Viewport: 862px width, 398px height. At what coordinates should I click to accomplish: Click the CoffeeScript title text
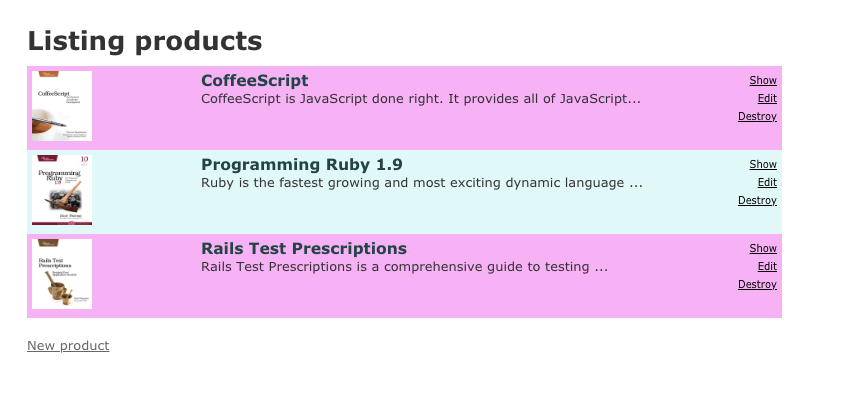[x=255, y=80]
